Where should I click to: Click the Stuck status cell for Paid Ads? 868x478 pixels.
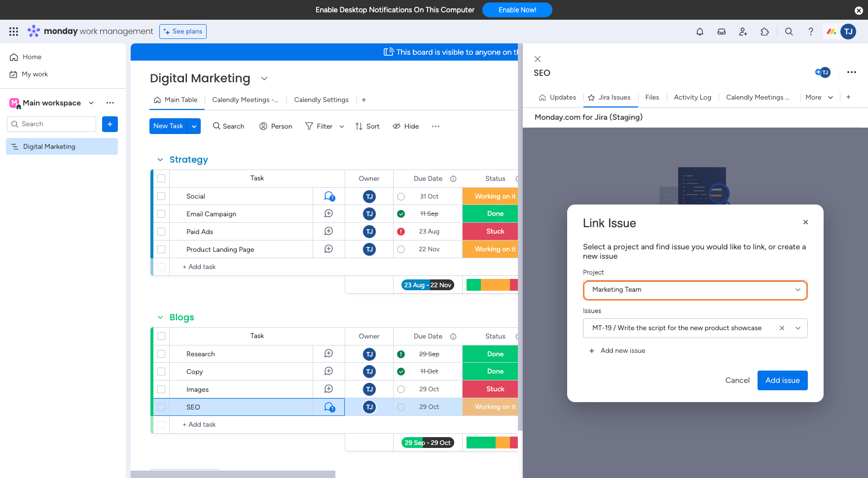point(495,232)
